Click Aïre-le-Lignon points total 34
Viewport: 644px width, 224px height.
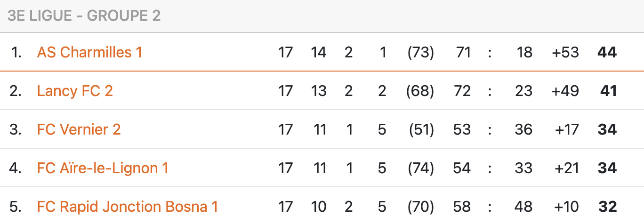coord(607,168)
